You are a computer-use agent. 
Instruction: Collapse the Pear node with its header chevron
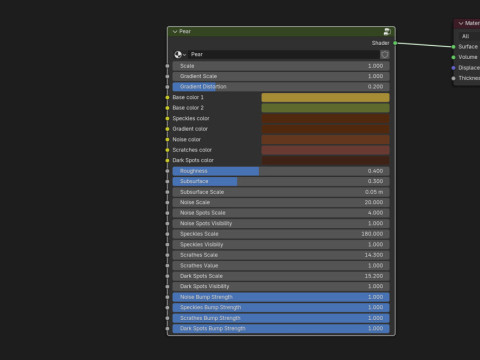[175, 32]
